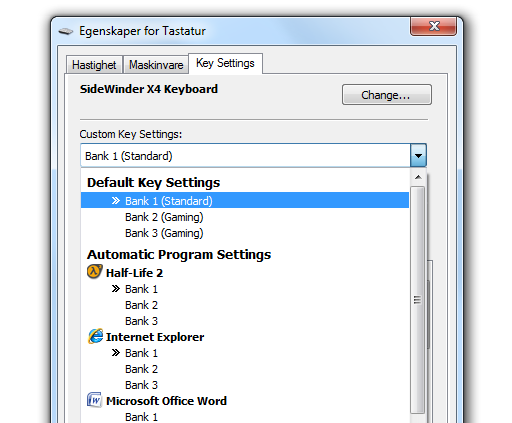Click the dropdown list scrollbar thumb
512x423 pixels.
click(417, 300)
